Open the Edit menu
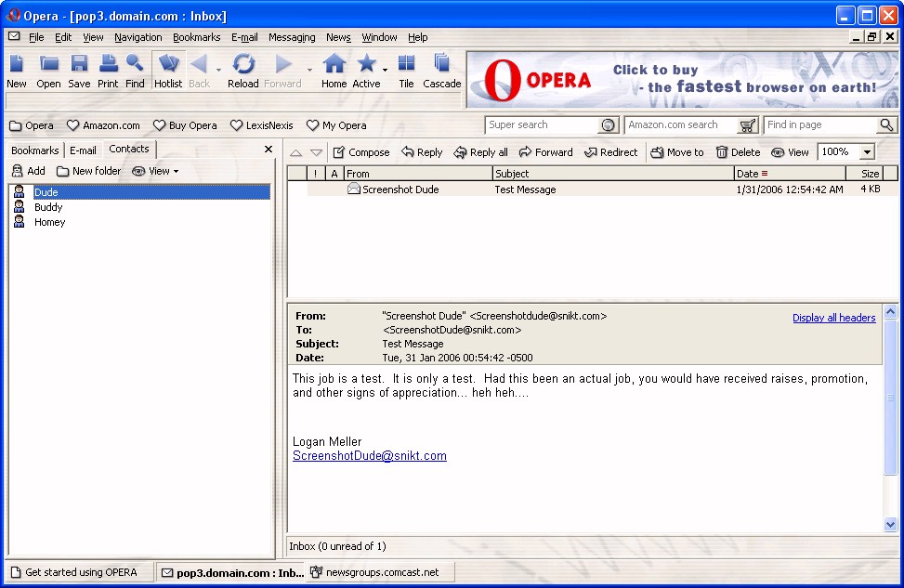The height and width of the screenshot is (588, 904). pyautogui.click(x=63, y=37)
